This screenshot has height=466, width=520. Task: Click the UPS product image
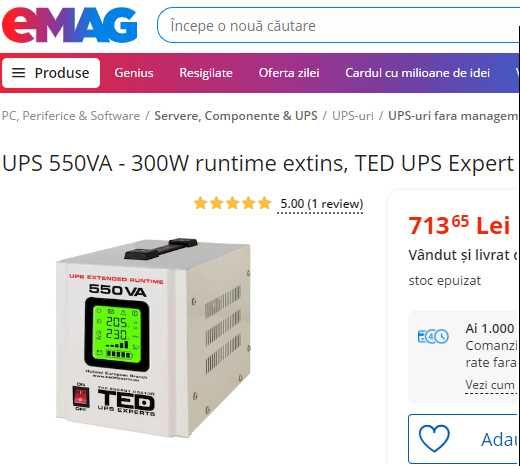pos(153,337)
